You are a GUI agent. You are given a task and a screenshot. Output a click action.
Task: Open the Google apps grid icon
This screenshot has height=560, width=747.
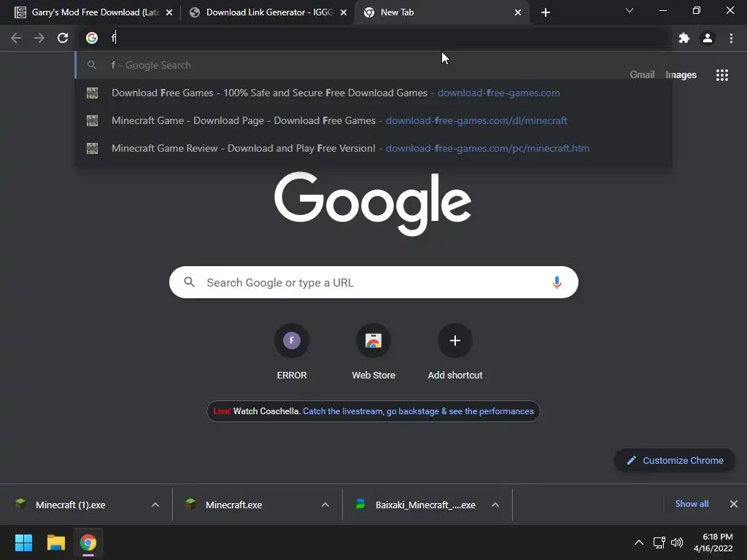coord(721,75)
